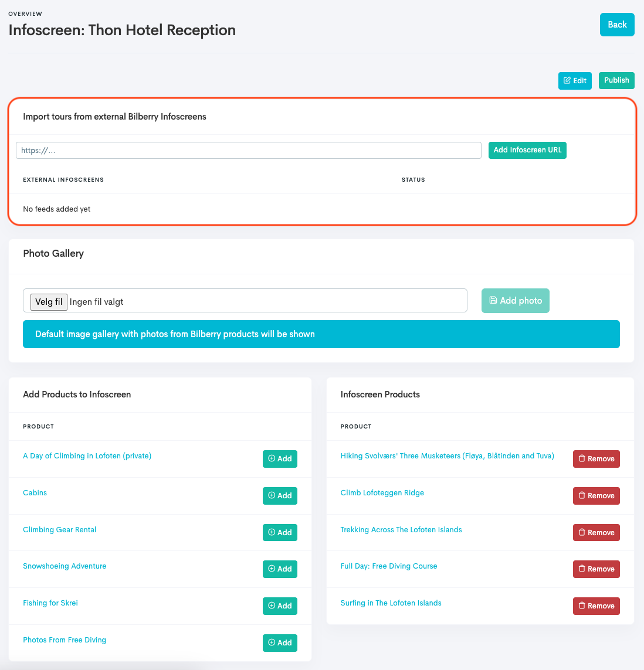644x670 pixels.
Task: Click the Infoscreen: Thon Hotel Reception title
Action: (x=123, y=30)
